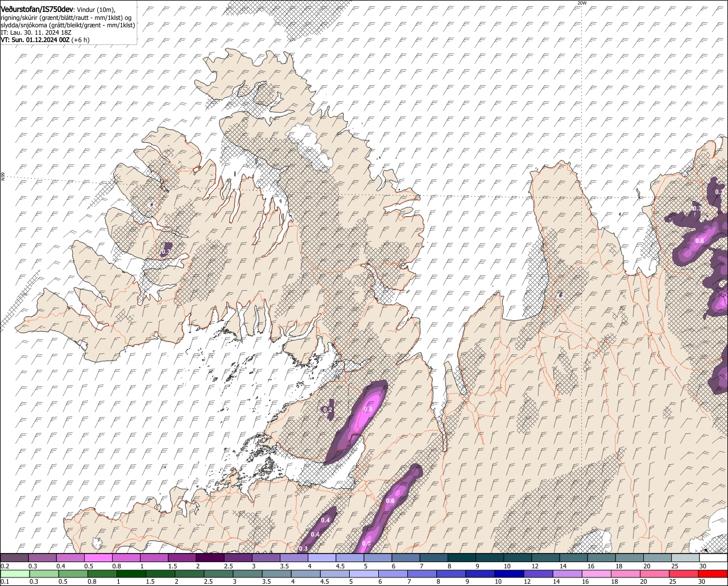Pick the white last swatch in the upper legend
Viewport: 728px width, 586px height.
[714, 558]
